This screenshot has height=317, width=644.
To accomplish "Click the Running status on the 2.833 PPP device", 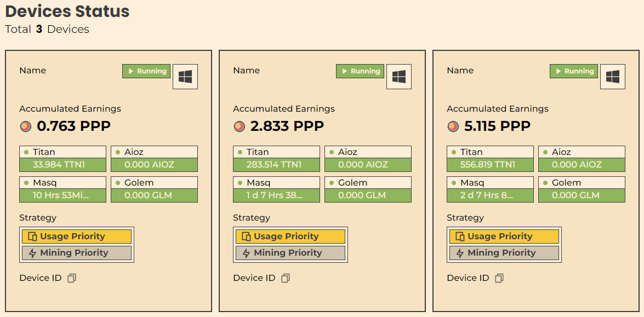I will (360, 71).
